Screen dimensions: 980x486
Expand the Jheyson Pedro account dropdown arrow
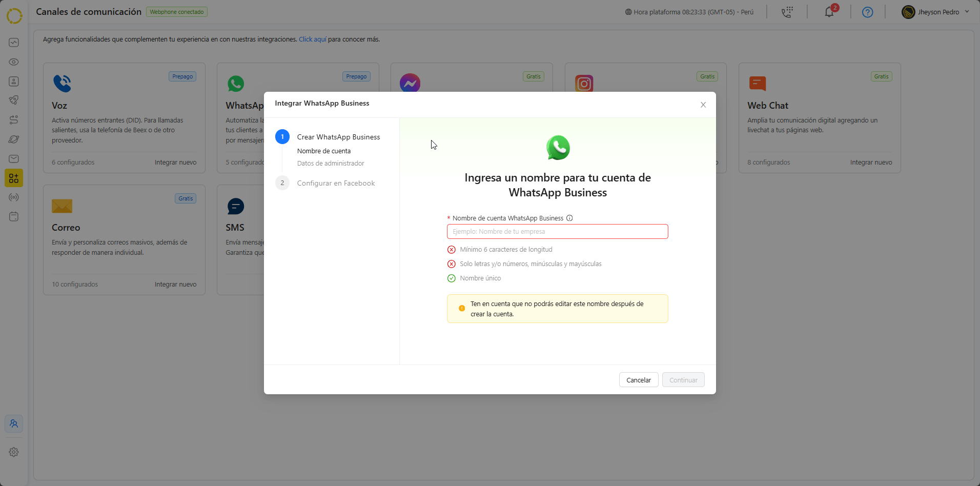pyautogui.click(x=967, y=12)
